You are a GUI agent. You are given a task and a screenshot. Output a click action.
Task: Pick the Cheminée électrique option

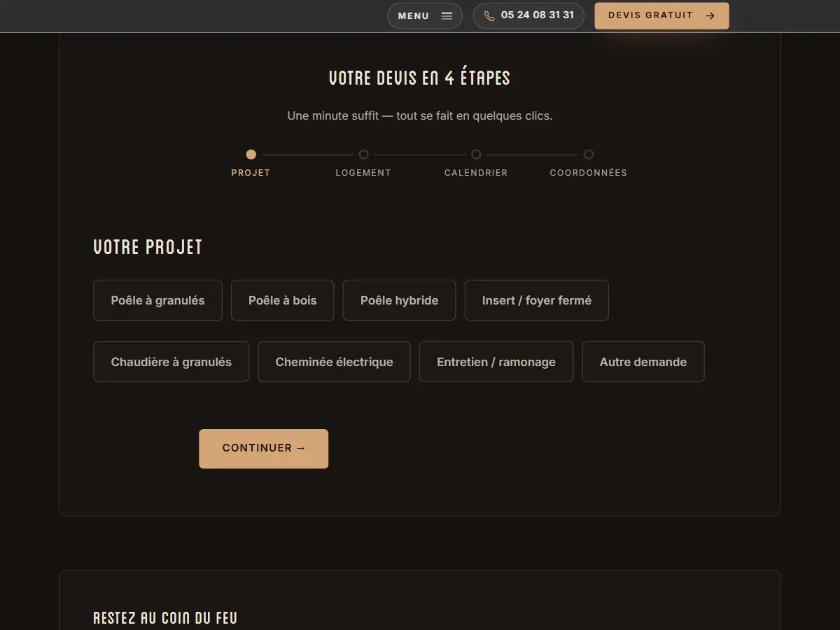tap(335, 362)
